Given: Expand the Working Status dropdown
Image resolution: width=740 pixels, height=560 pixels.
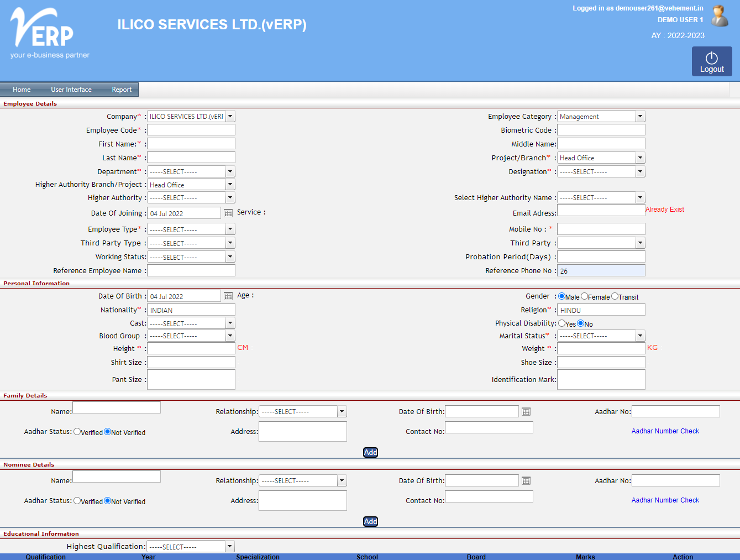Looking at the screenshot, I should 191,257.
